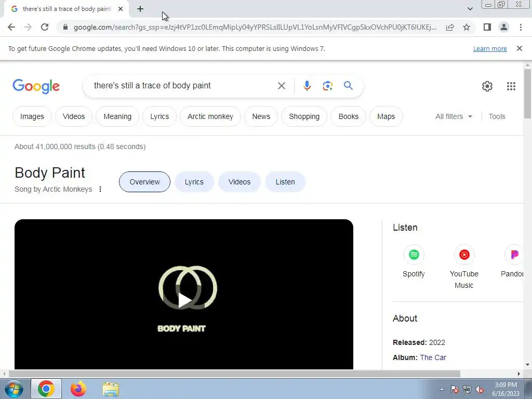Filter results by Books
532x399 pixels.
[x=349, y=116]
